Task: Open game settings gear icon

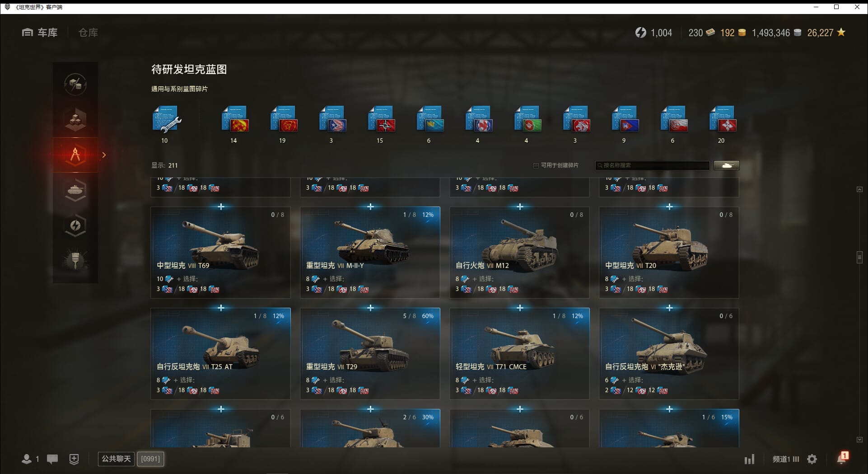Action: [812, 459]
